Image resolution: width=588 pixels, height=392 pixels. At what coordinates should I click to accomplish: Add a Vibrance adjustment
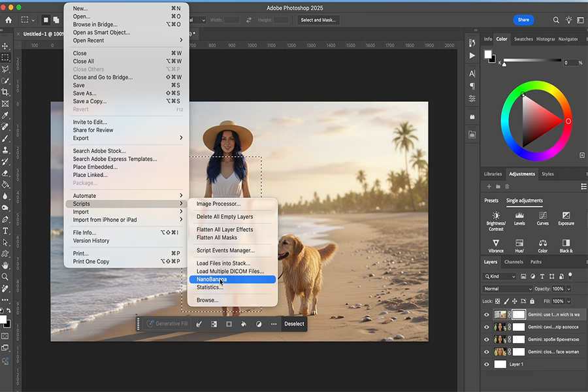coord(496,246)
